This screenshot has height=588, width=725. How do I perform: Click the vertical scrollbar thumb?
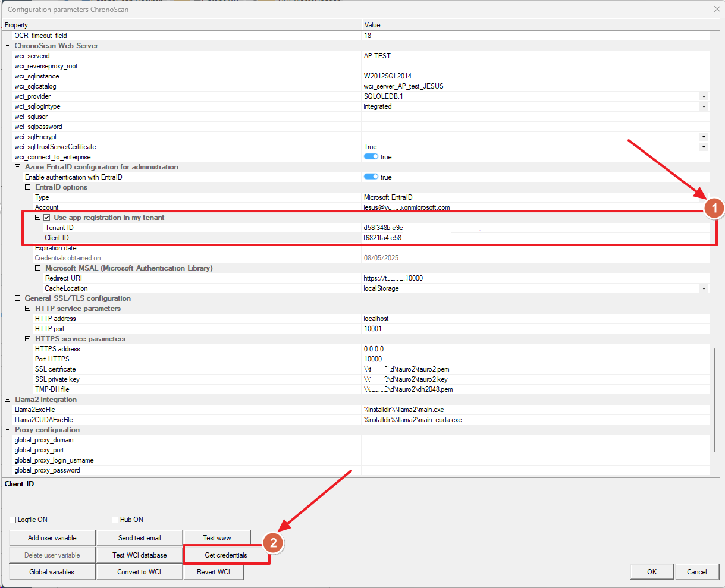tap(715, 410)
